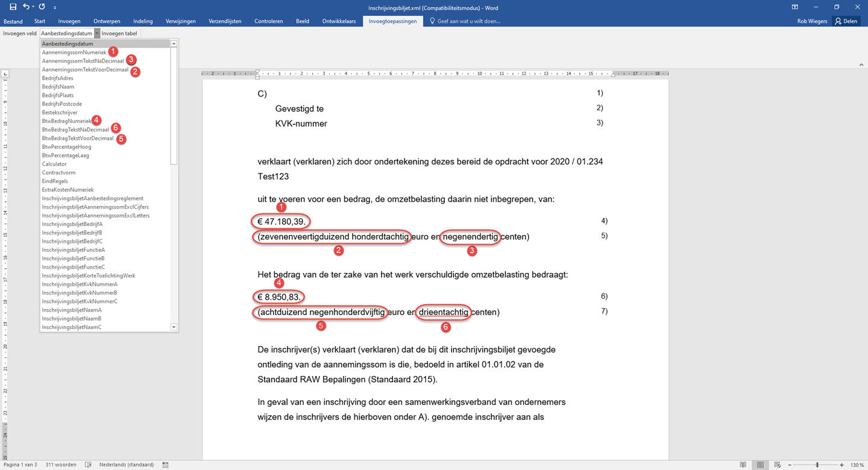Open the Ontwikkelaars ribbon tab
Screen dimensions: 868x470
click(339, 21)
